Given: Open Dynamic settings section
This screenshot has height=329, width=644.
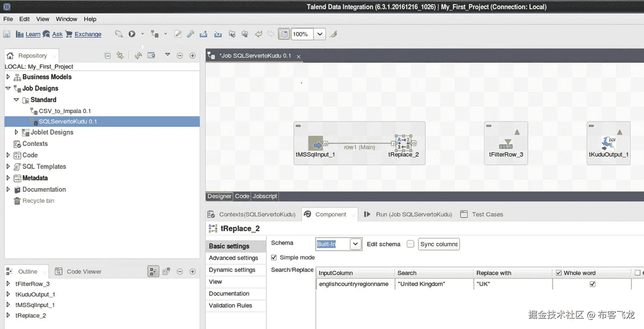Looking at the screenshot, I should click(232, 270).
